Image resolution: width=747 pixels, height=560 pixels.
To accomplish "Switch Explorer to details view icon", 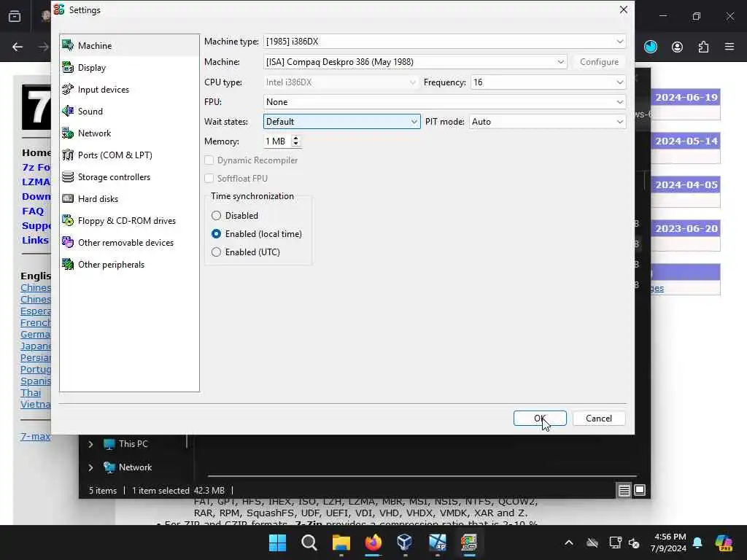I will (624, 490).
